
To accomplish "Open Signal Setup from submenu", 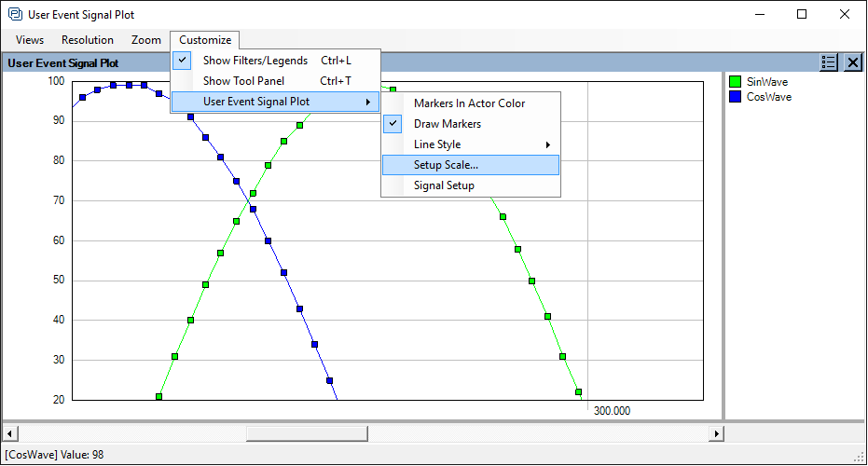I will click(x=471, y=185).
